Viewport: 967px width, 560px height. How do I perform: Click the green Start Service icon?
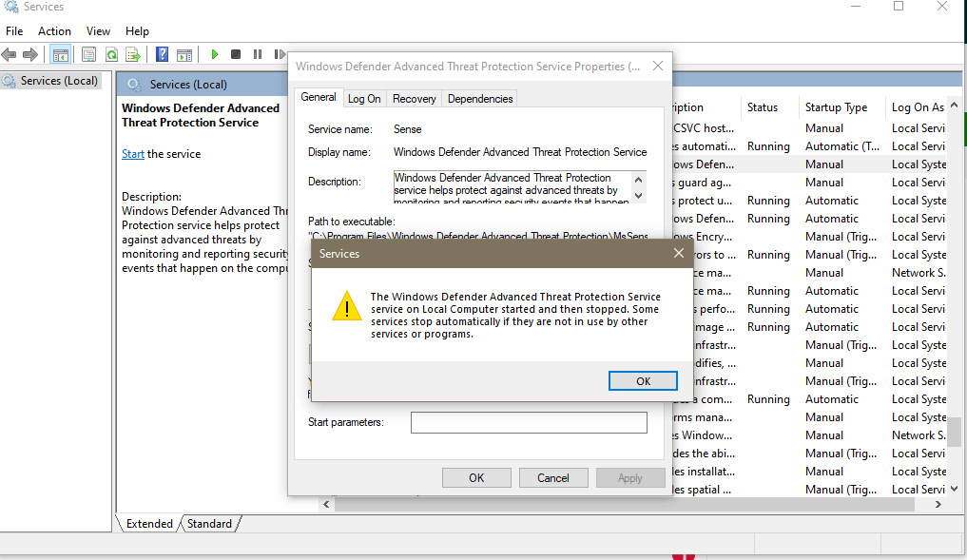pyautogui.click(x=215, y=54)
